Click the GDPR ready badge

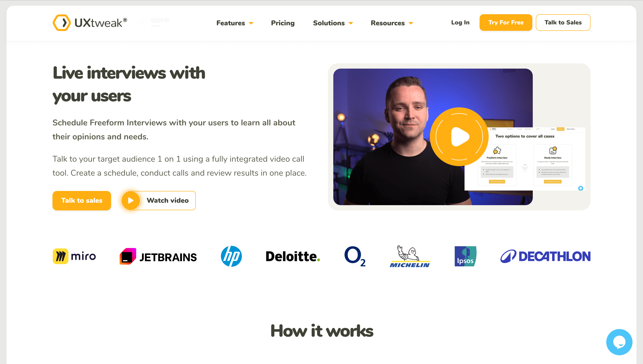coord(153,22)
